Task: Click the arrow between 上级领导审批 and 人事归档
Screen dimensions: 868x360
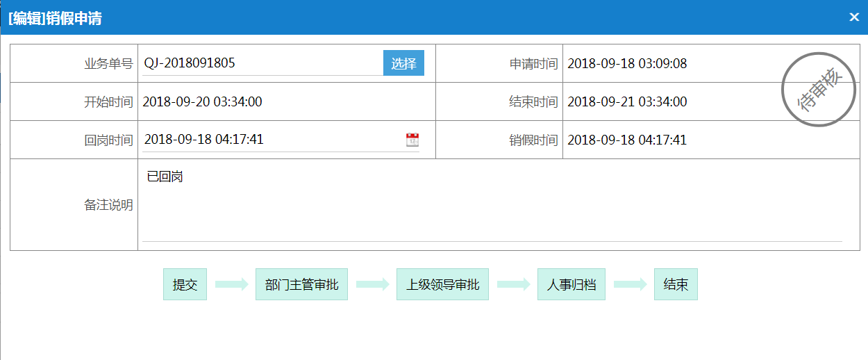Action: pyautogui.click(x=513, y=284)
